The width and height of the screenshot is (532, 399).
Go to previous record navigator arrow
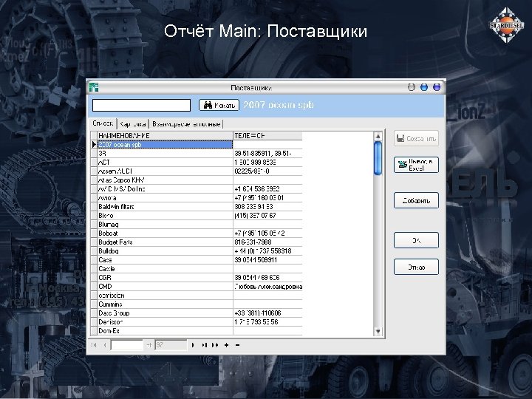[x=105, y=345]
